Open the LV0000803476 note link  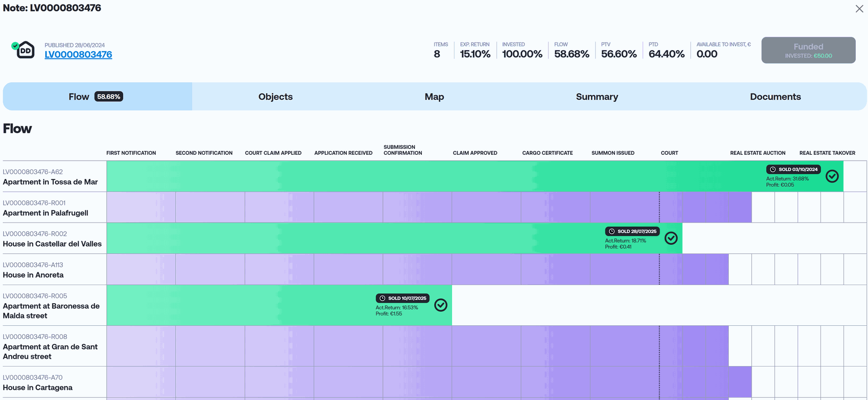tap(78, 55)
